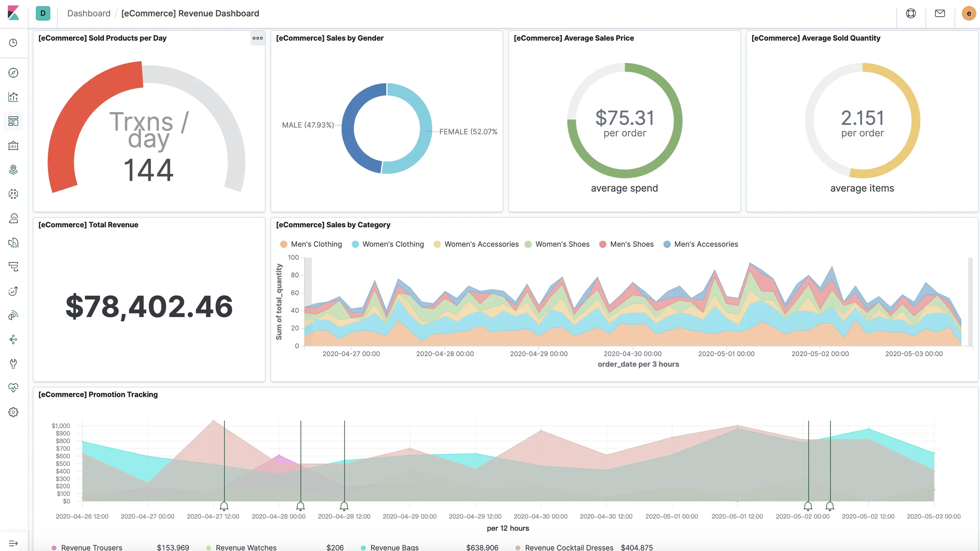Screen dimensions: 980x551
Task: Select the Women's Clothing legend color dot
Action: click(x=355, y=244)
